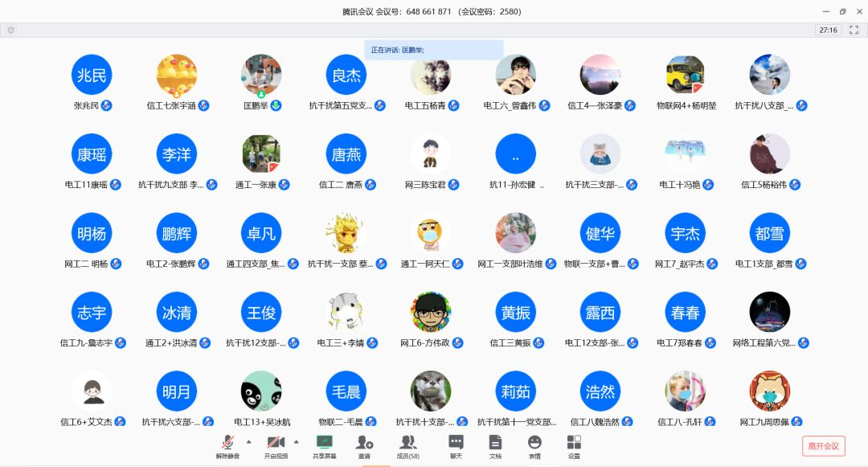
Task: Expand audio options arrow beside the microphone
Action: click(248, 441)
